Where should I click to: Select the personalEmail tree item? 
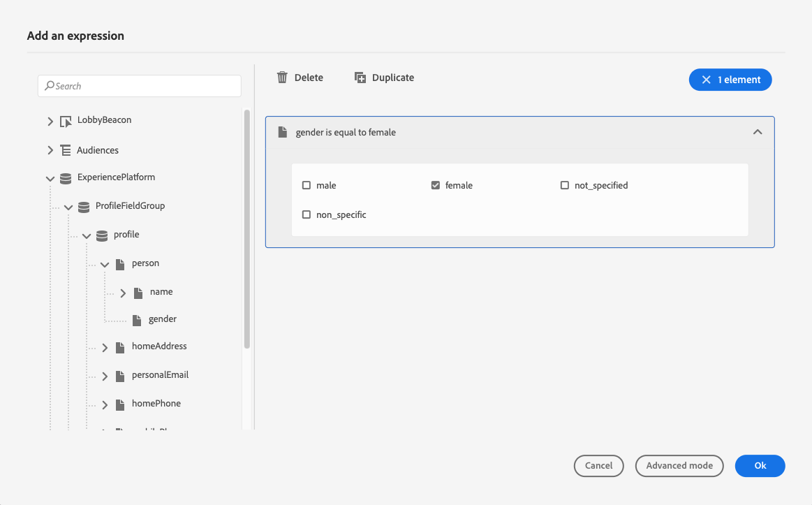160,375
